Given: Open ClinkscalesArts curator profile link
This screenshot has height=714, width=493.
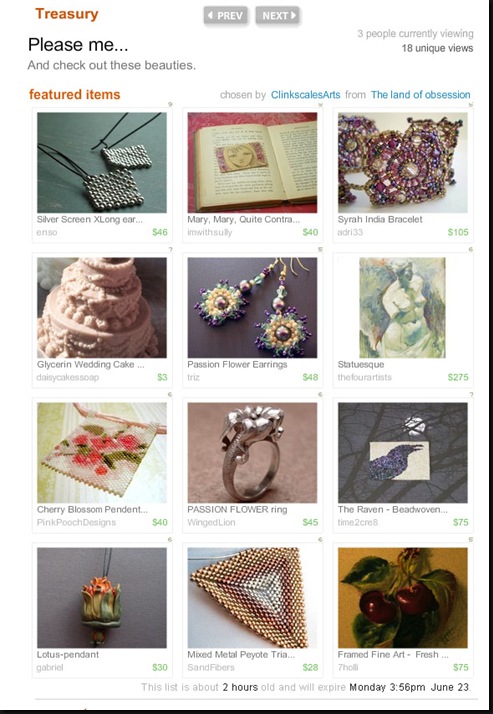Looking at the screenshot, I should (305, 95).
